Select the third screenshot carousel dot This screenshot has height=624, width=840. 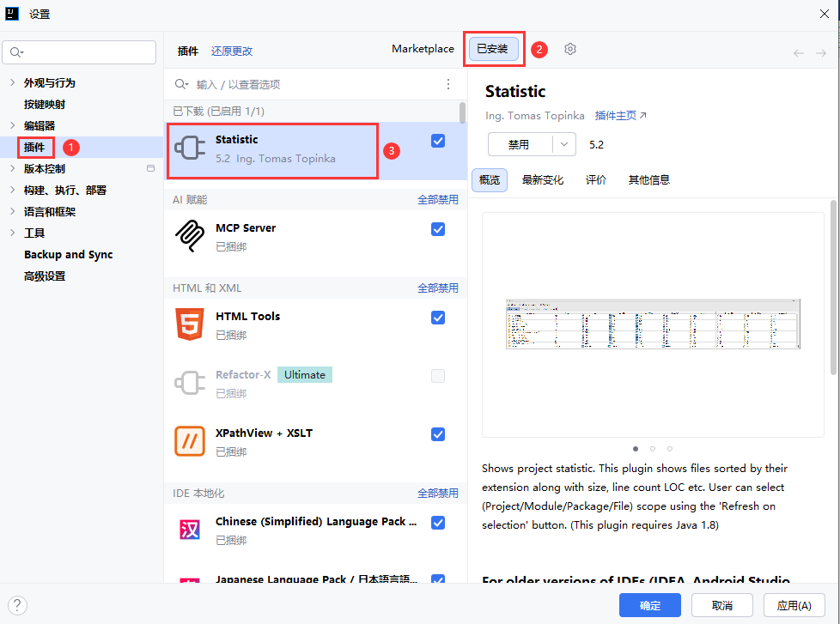coord(670,448)
